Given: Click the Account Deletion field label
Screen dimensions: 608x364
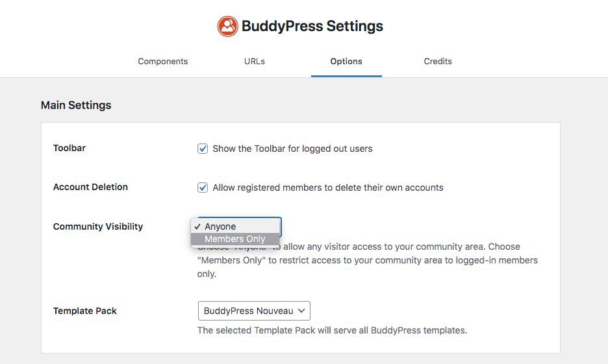Looking at the screenshot, I should click(90, 187).
